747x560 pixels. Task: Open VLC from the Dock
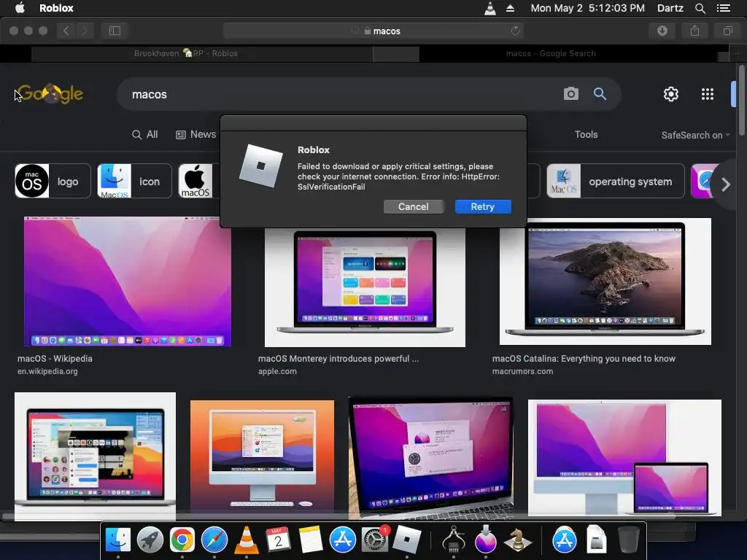(247, 540)
